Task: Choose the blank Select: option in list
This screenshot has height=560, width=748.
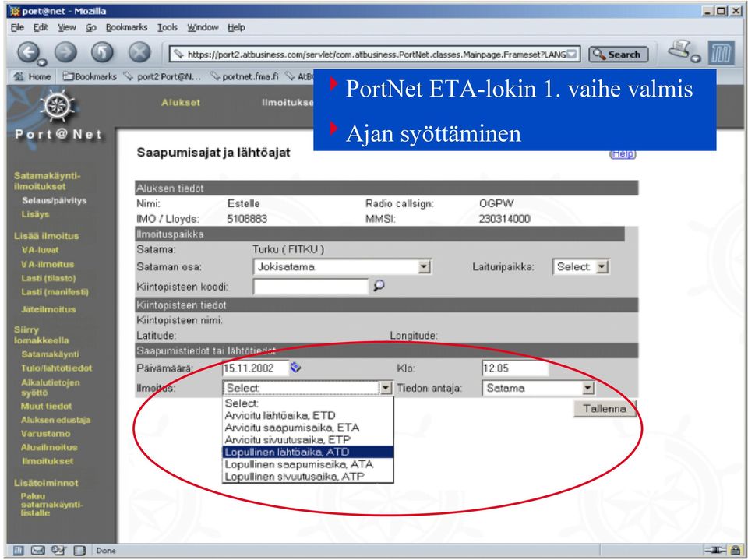Action: 309,403
